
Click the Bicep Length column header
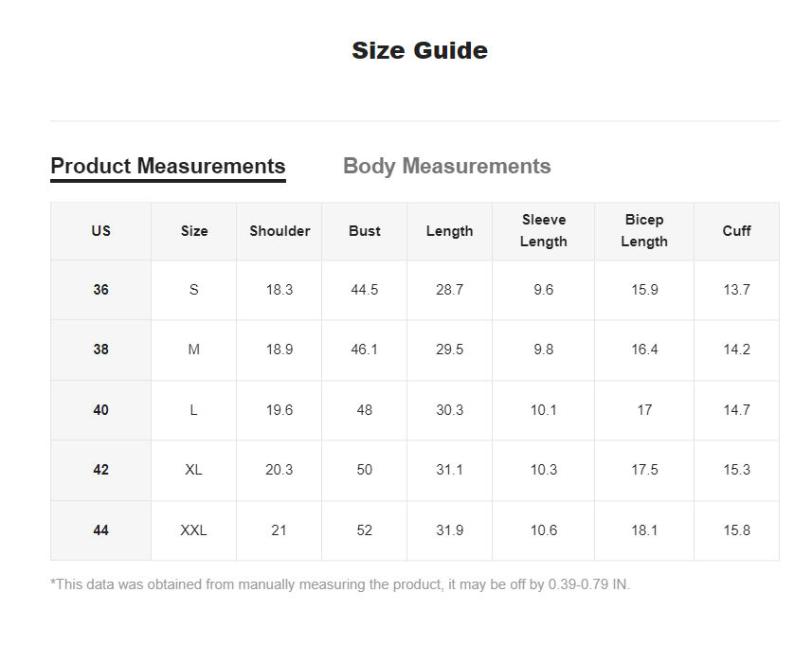click(x=644, y=231)
